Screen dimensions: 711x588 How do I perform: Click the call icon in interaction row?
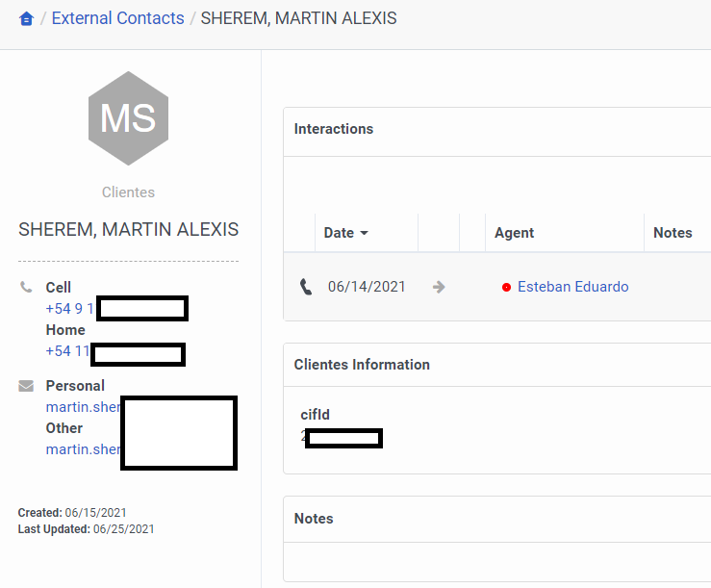click(x=306, y=287)
